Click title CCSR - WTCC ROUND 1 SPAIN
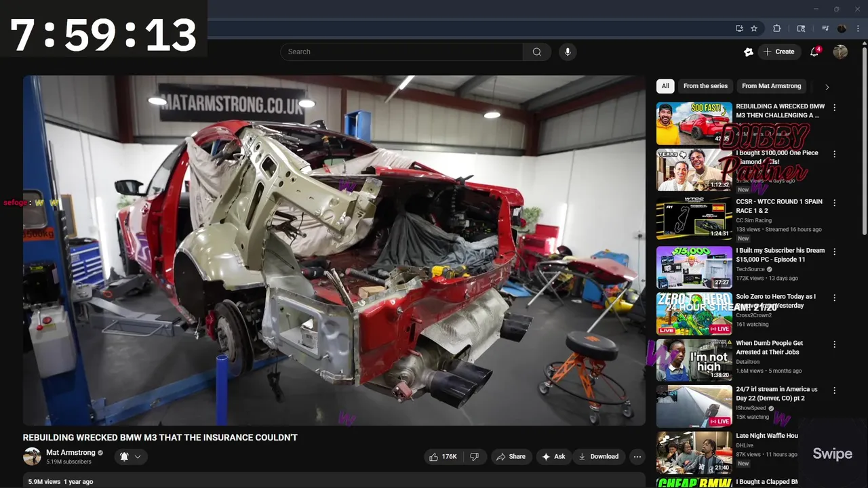This screenshot has height=488, width=868. [779, 206]
